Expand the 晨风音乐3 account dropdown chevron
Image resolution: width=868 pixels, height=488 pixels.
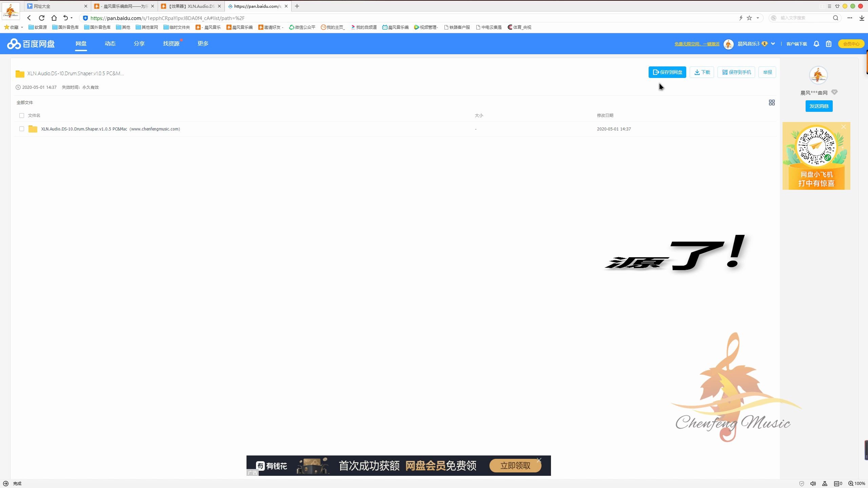[773, 44]
